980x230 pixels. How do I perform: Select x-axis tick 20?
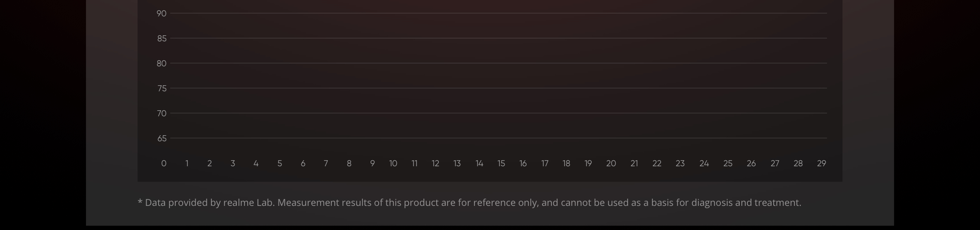point(611,164)
